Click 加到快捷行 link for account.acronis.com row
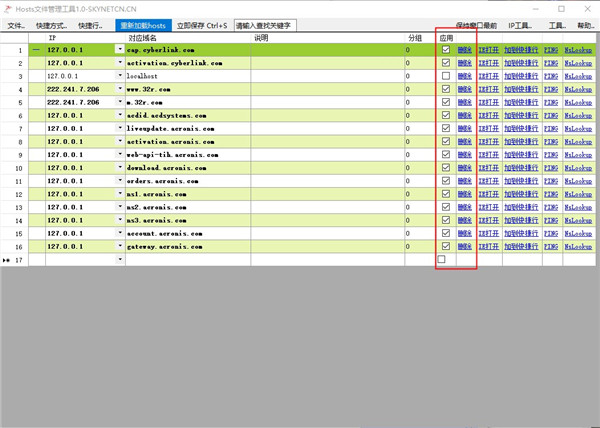This screenshot has width=600, height=428. pyautogui.click(x=520, y=233)
